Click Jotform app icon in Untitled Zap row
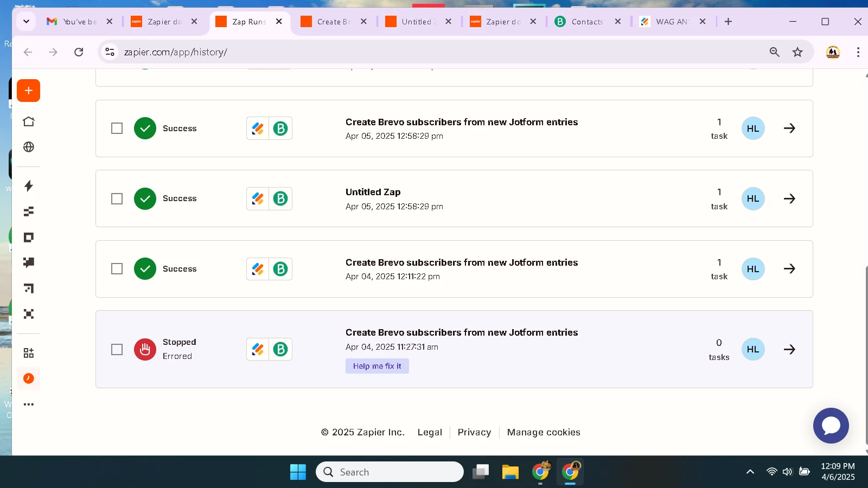The width and height of the screenshot is (868, 488). [x=258, y=198]
